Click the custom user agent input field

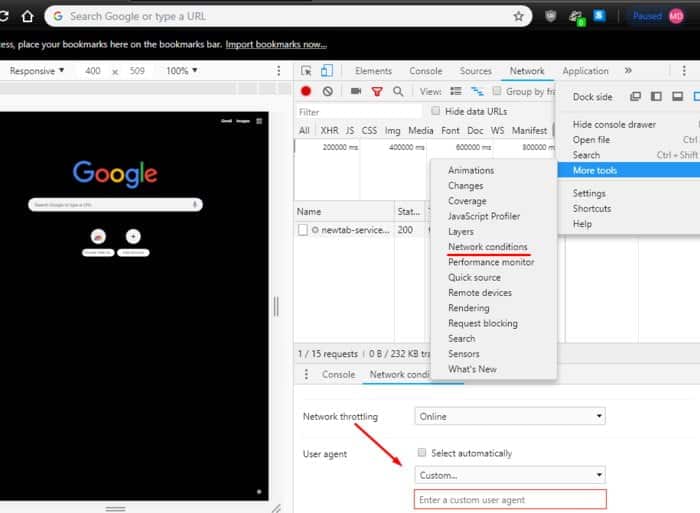coord(510,500)
